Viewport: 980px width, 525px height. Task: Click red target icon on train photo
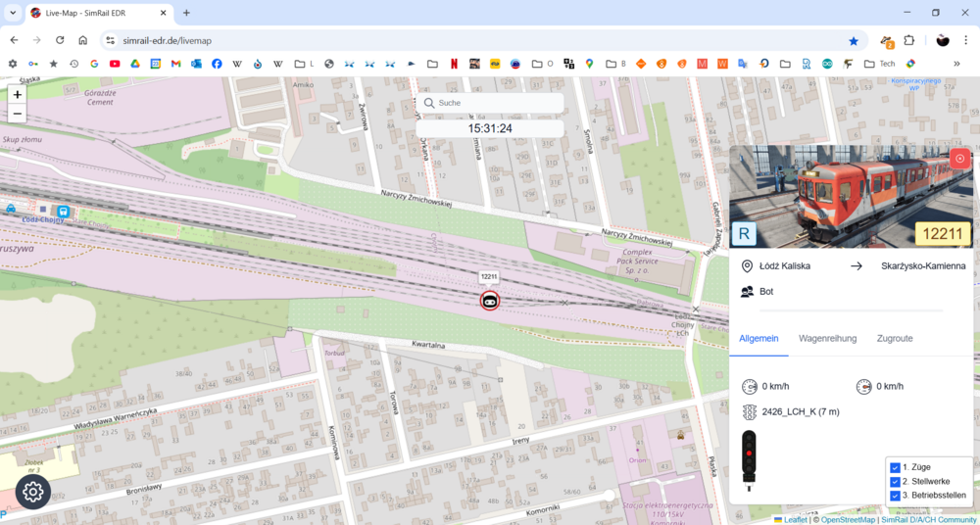click(x=959, y=159)
